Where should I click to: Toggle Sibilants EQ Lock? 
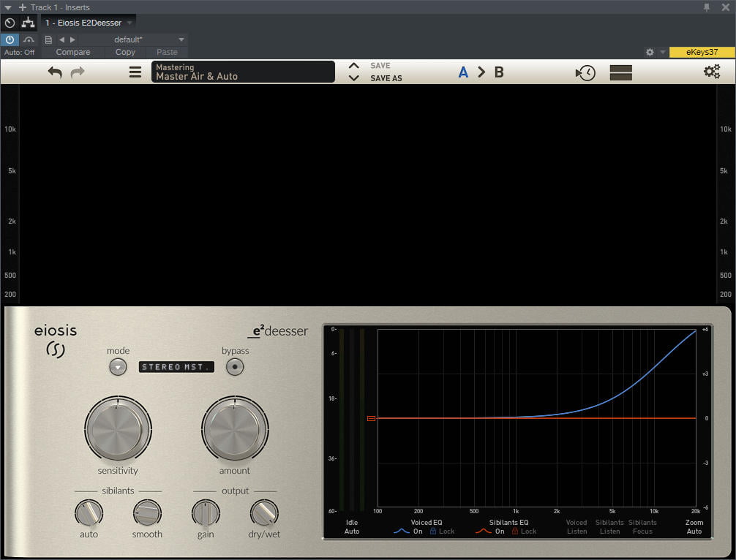[x=524, y=531]
